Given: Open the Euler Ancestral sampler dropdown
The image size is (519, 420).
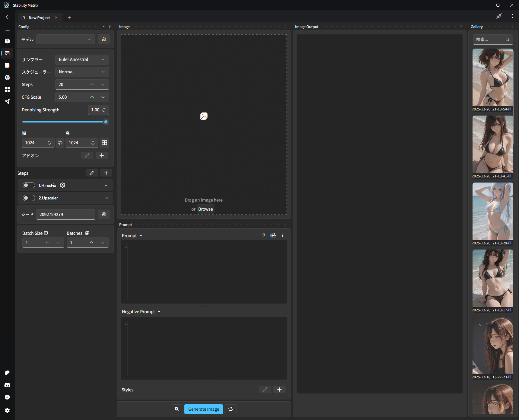Looking at the screenshot, I should point(82,59).
